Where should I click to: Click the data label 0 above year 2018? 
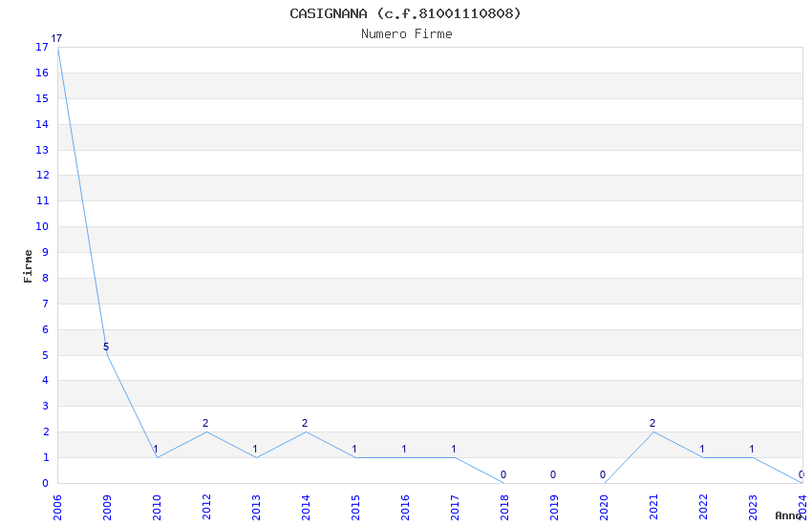pos(503,474)
